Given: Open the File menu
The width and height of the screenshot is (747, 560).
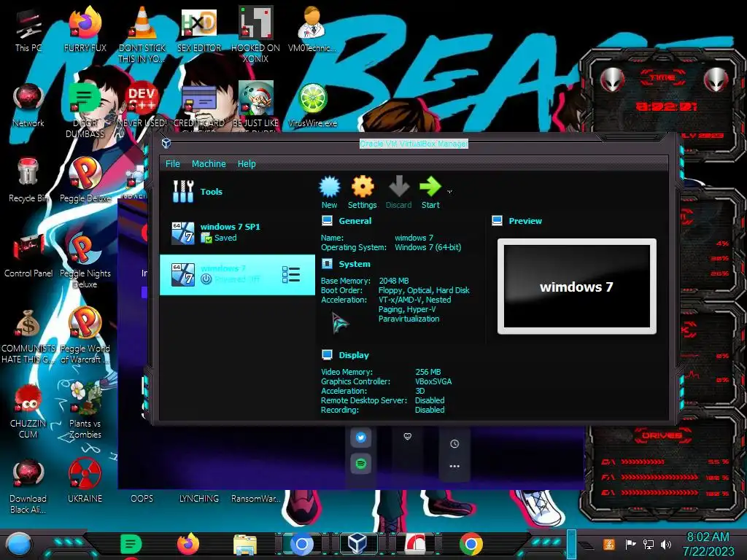Looking at the screenshot, I should 172,164.
